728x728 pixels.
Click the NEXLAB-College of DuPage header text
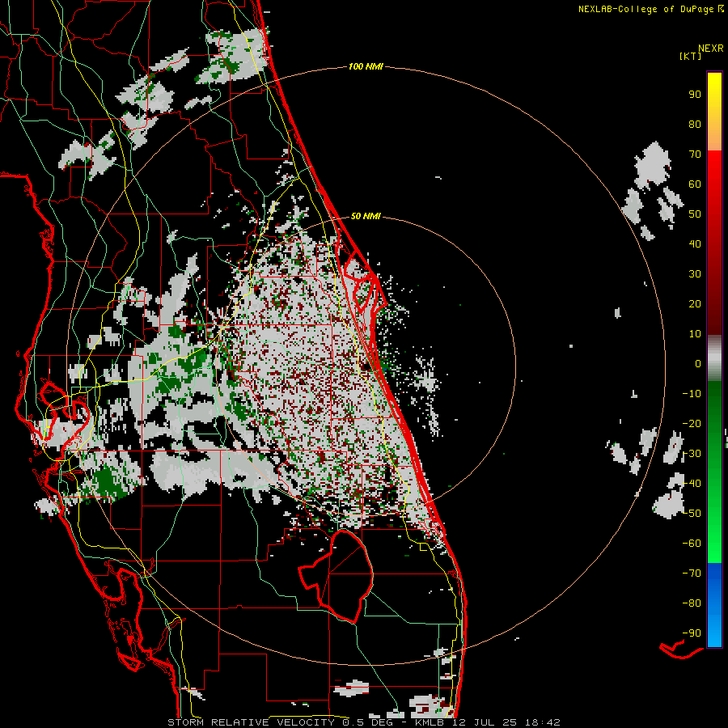645,9
